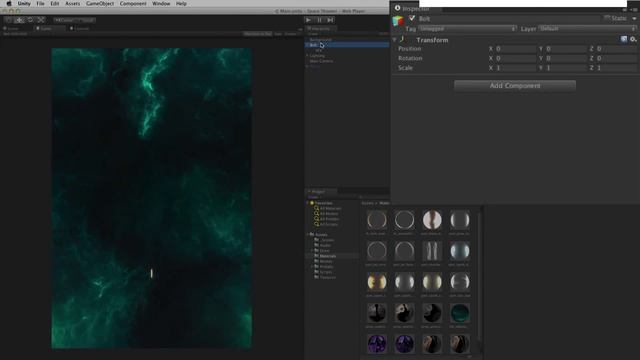Select the Rotate tool in the toolbar

coord(30,20)
